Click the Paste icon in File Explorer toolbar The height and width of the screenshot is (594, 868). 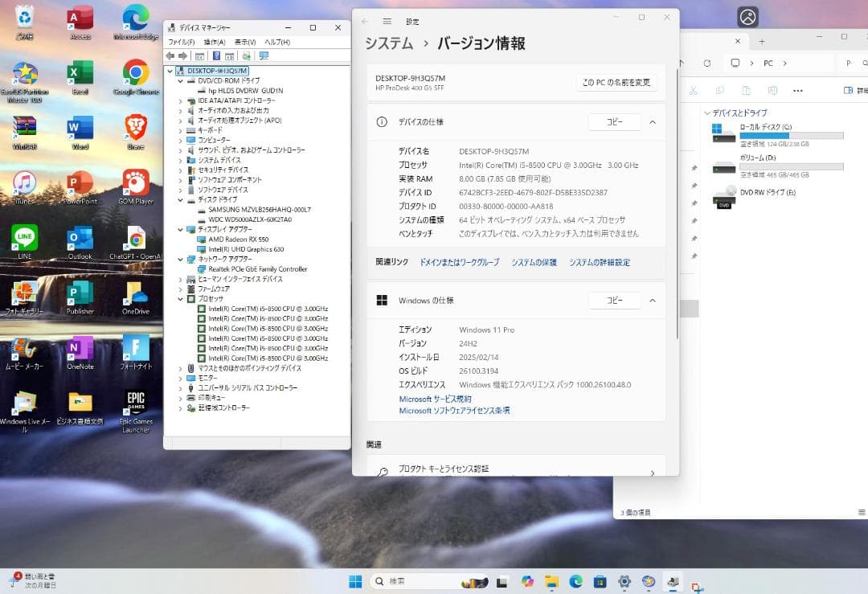[746, 89]
